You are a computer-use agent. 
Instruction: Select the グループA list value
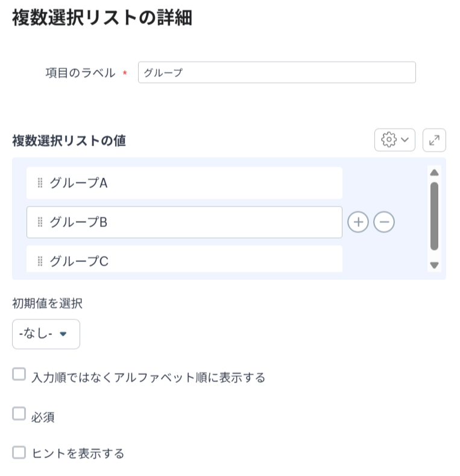pyautogui.click(x=193, y=183)
